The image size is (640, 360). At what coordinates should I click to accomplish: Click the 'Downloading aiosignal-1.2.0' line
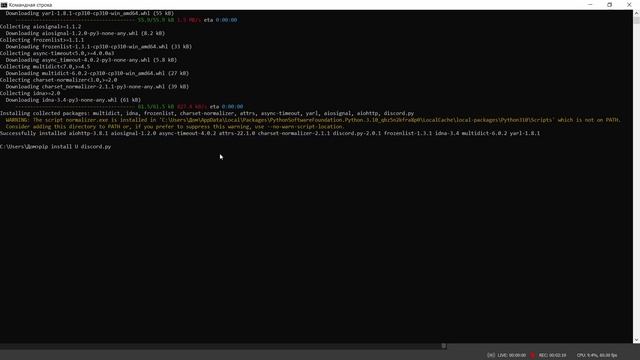pos(85,33)
